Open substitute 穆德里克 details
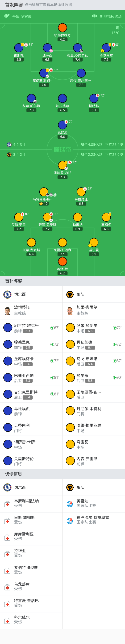 click(31, 345)
